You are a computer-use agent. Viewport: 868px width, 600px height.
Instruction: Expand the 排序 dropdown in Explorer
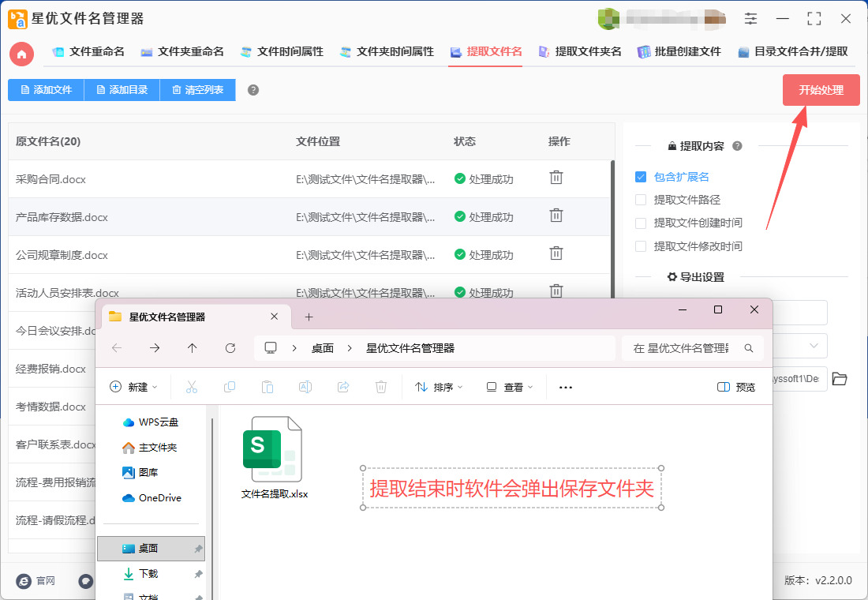click(439, 387)
